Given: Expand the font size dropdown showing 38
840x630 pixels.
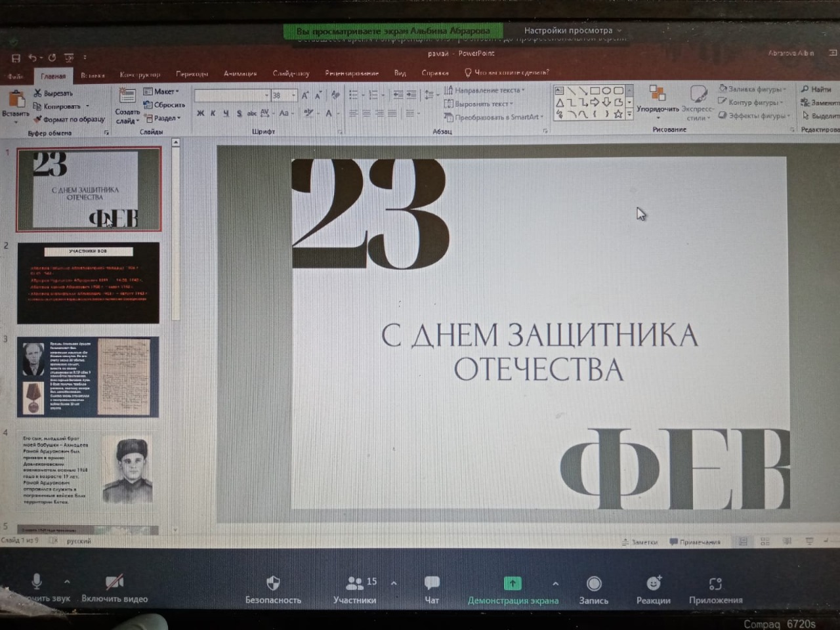Looking at the screenshot, I should 293,95.
